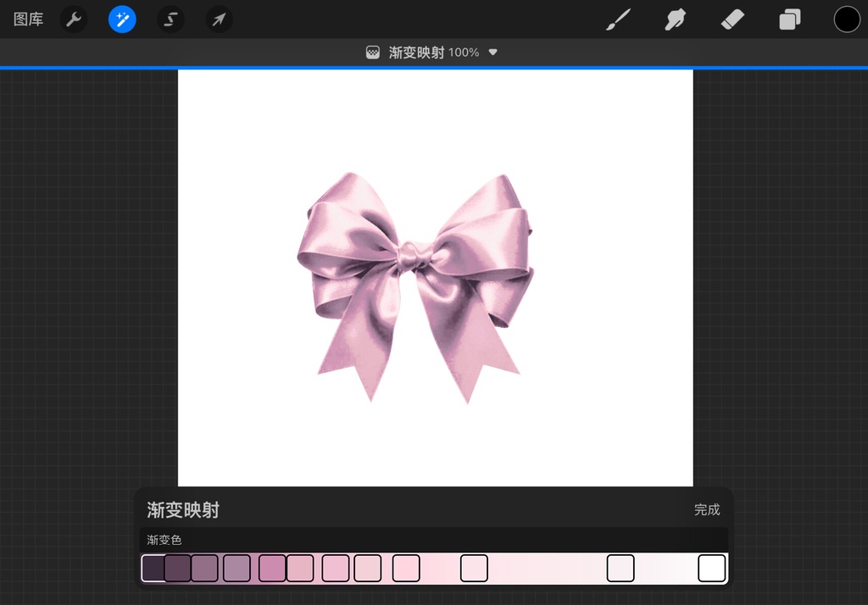The width and height of the screenshot is (868, 605).
Task: Activate the Selection tool
Action: [x=170, y=19]
